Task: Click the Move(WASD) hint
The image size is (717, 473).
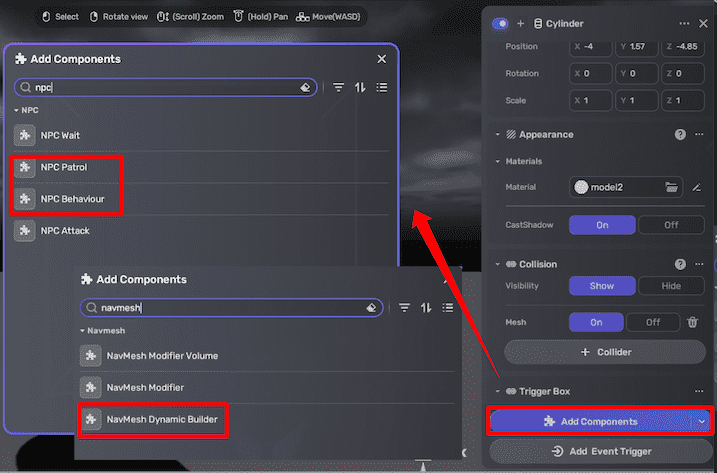Action: pyautogui.click(x=328, y=17)
